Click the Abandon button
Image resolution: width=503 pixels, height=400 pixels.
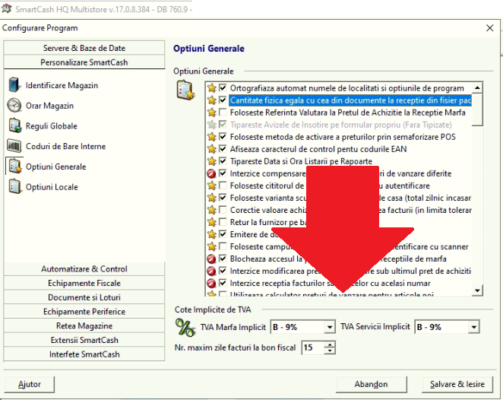(x=371, y=384)
